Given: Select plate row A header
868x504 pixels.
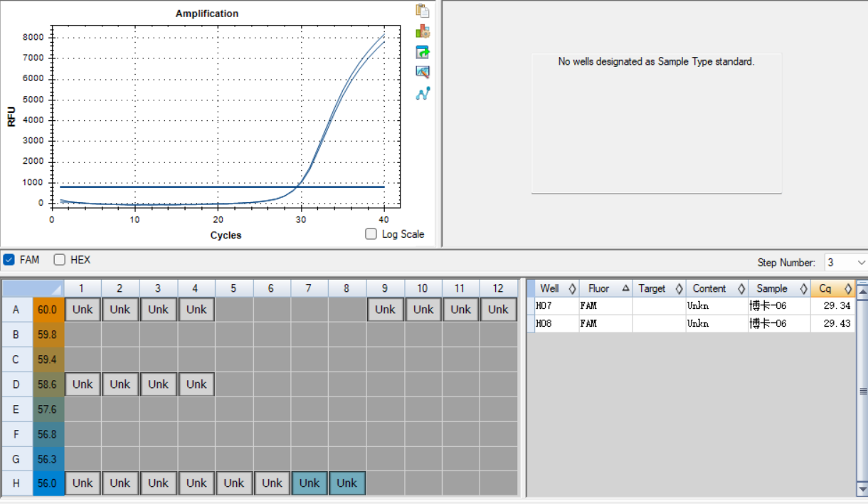Looking at the screenshot, I should (x=16, y=310).
